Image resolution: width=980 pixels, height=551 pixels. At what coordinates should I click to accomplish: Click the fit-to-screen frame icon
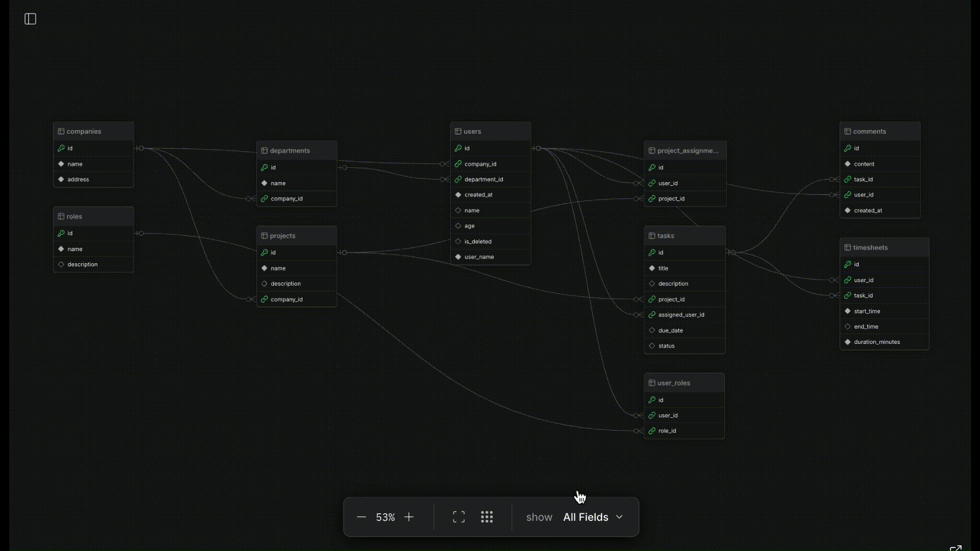[458, 517]
